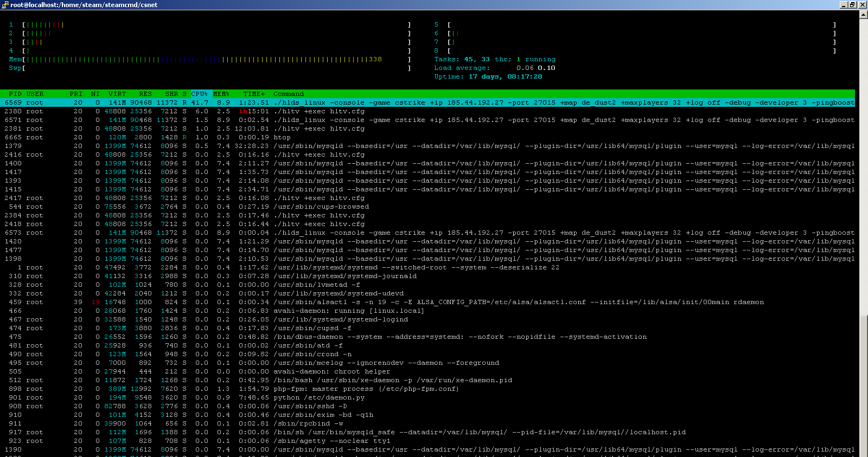Select avahi-daemon running process PID 466
The width and height of the screenshot is (868, 457).
pyautogui.click(x=427, y=311)
